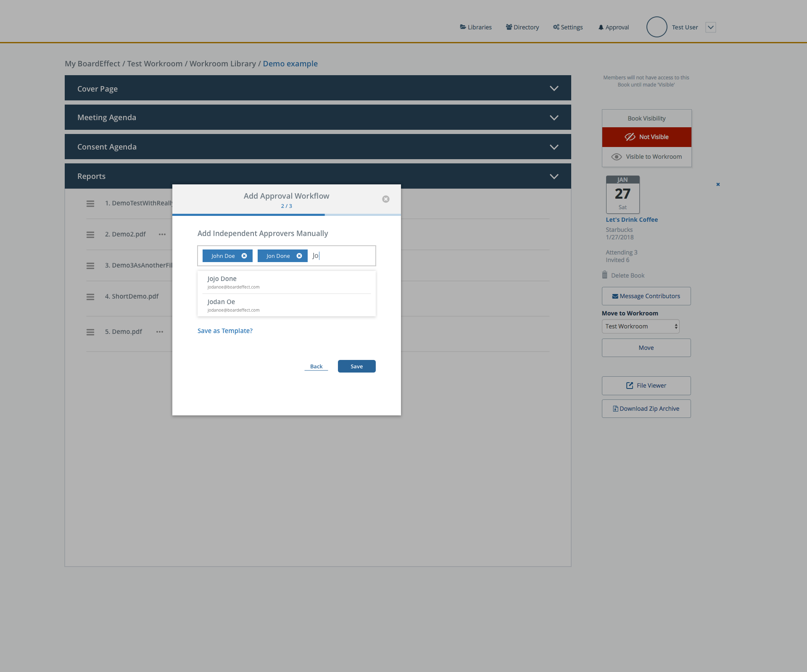Click the Save as Template link
Image resolution: width=807 pixels, height=672 pixels.
tap(225, 331)
